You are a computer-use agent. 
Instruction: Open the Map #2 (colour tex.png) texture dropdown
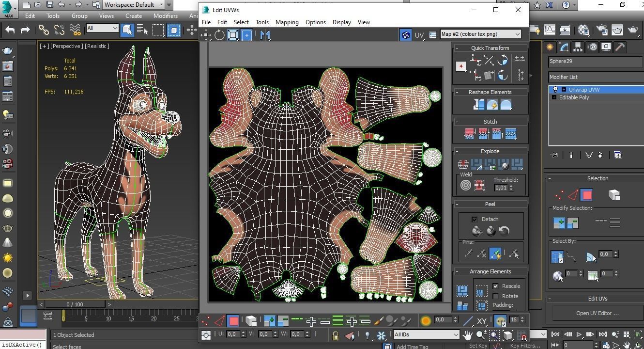tap(481, 34)
